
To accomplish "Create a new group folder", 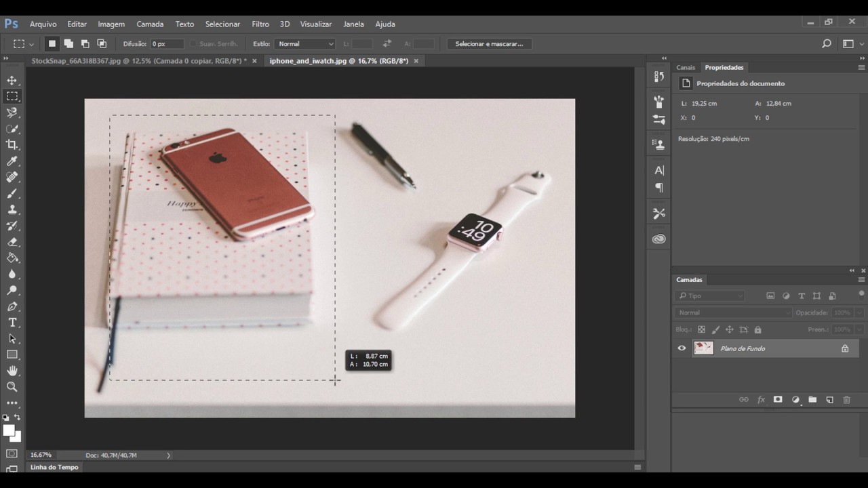I will pos(812,400).
